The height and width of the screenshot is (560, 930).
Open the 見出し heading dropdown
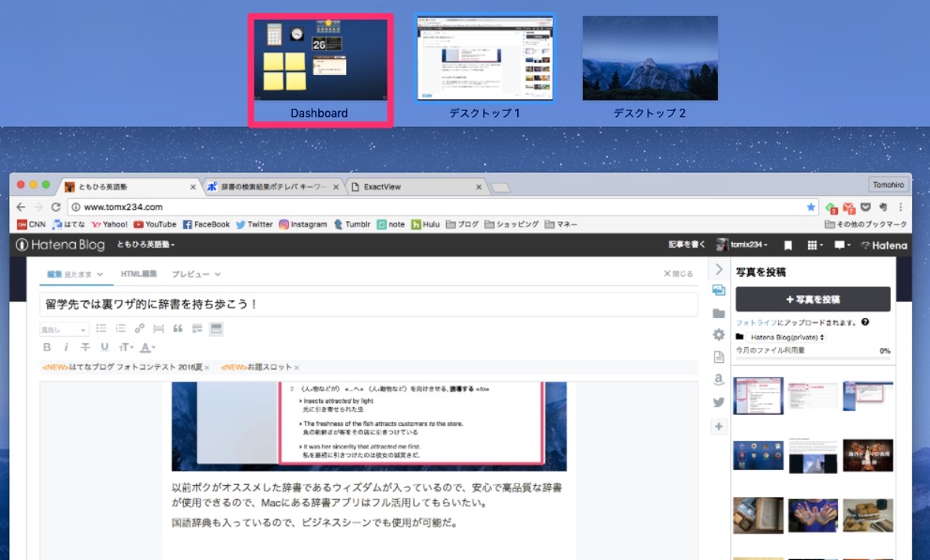pos(64,329)
